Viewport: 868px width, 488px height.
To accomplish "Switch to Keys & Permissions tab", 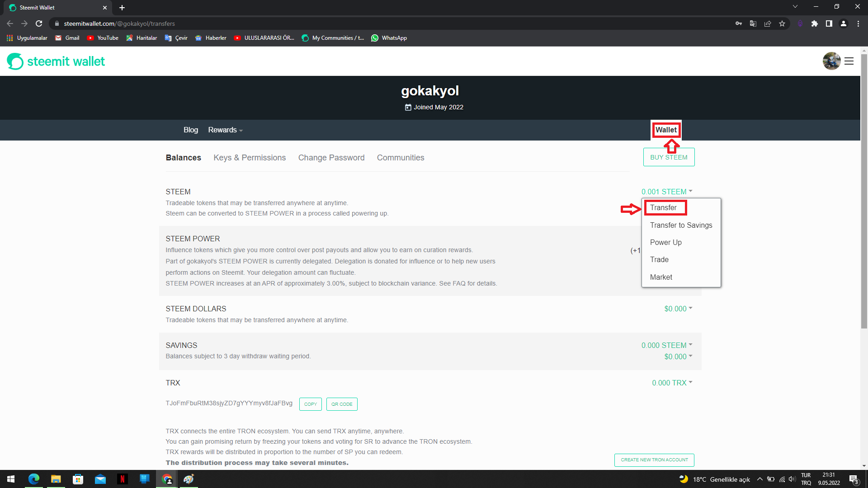I will 250,158.
